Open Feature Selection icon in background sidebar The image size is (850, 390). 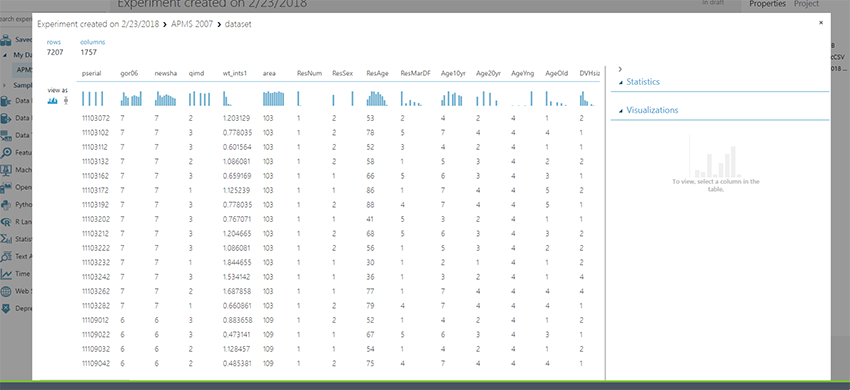[x=7, y=153]
